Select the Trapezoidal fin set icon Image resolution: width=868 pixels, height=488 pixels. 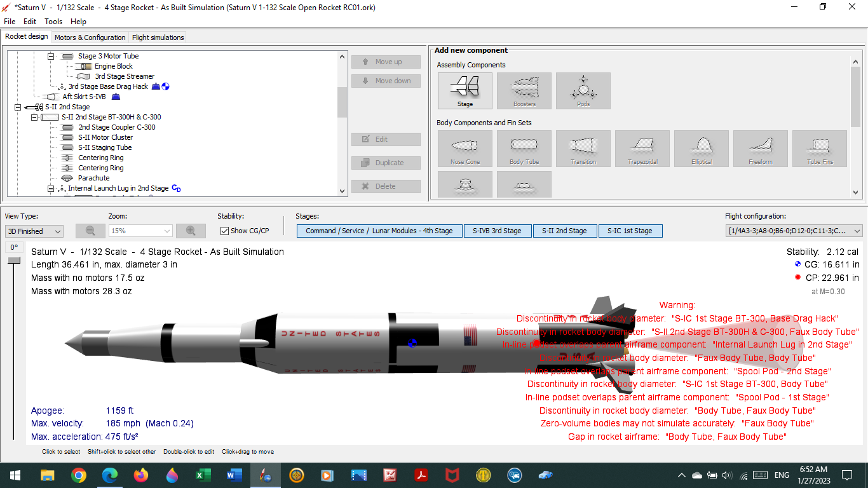coord(642,148)
